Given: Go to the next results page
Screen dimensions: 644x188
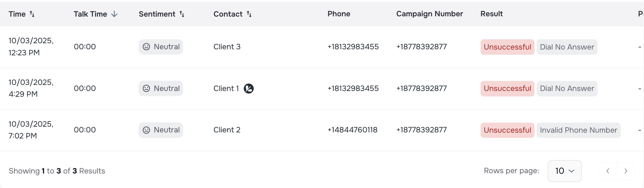Looking at the screenshot, I should tap(626, 171).
